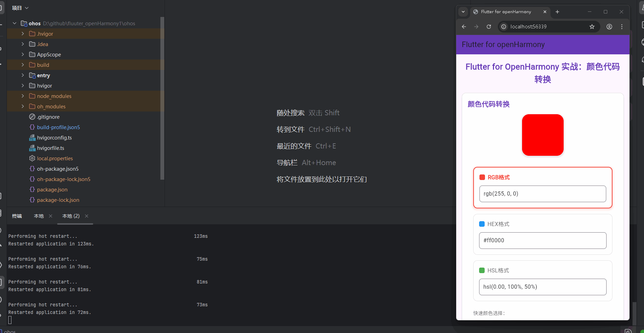Image resolution: width=644 pixels, height=333 pixels.
Task: Reload the localhost page
Action: click(489, 27)
